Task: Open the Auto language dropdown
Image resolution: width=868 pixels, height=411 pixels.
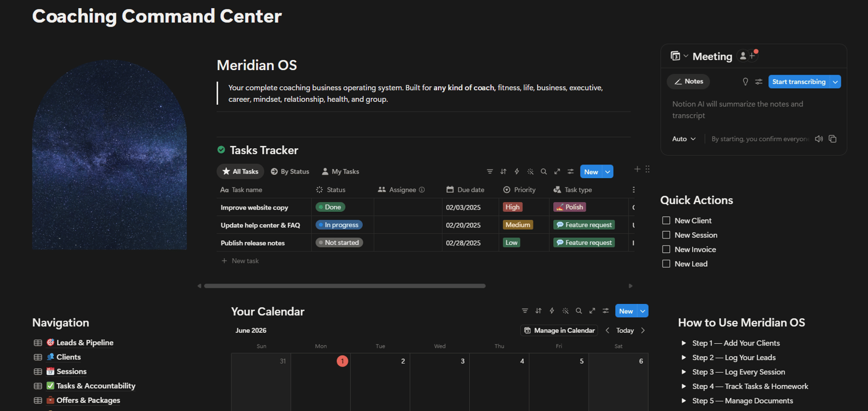Action: pos(684,139)
